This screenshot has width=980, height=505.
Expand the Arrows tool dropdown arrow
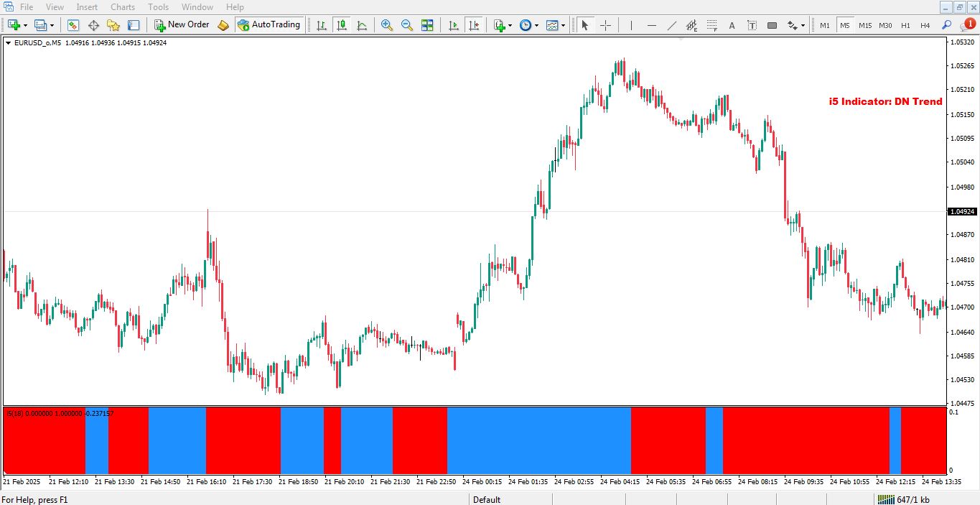[803, 25]
